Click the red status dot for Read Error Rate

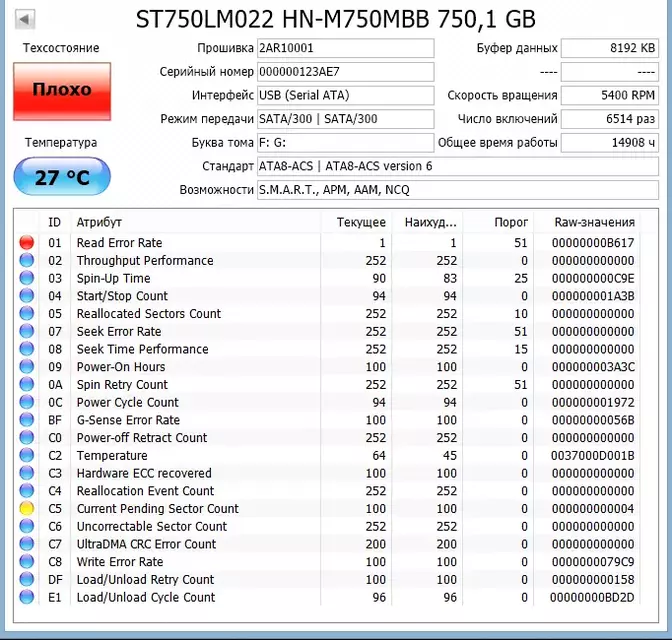tap(27, 242)
